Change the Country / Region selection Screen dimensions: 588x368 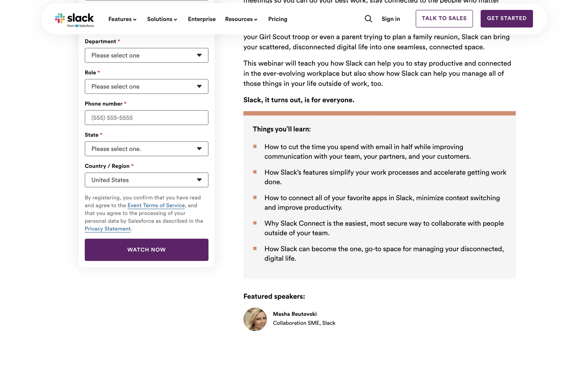[146, 180]
